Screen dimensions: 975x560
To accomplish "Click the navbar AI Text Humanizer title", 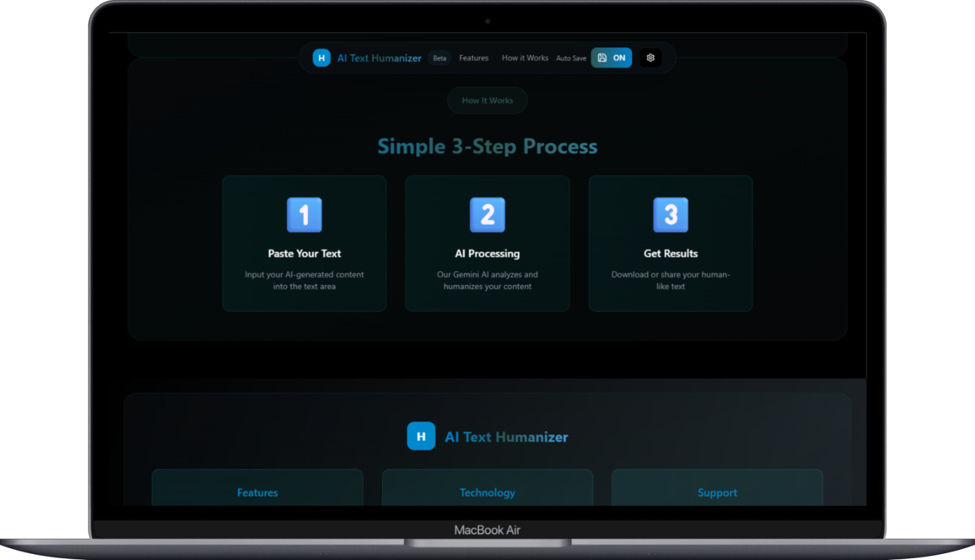I will (379, 58).
